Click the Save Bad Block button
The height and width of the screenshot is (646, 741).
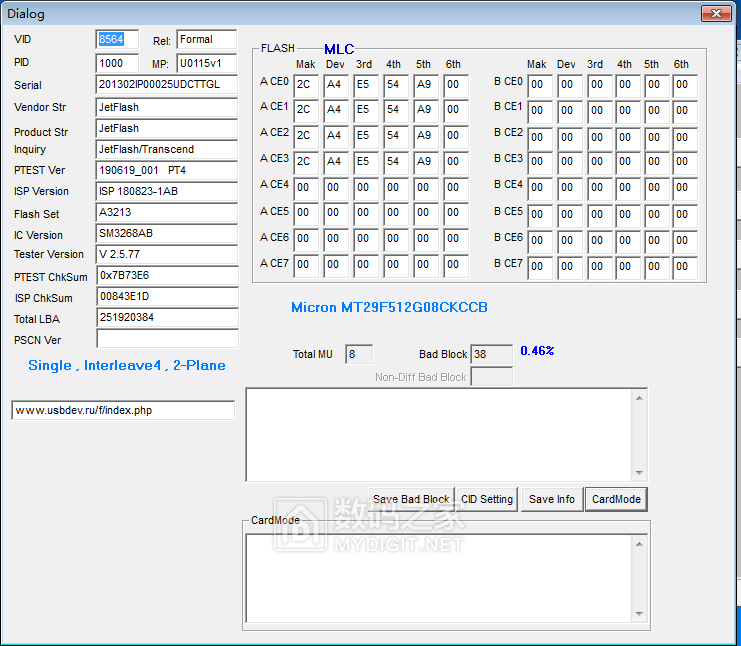point(411,500)
